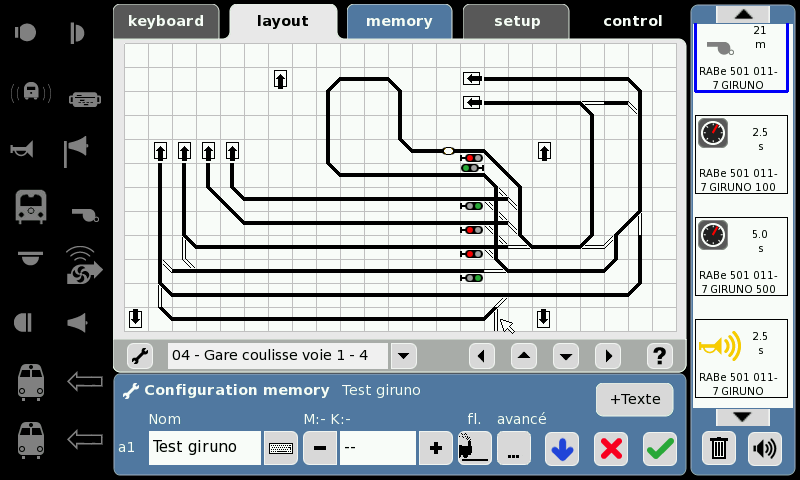Toggle the white turnout oval on track
The width and height of the screenshot is (800, 480).
(x=449, y=151)
